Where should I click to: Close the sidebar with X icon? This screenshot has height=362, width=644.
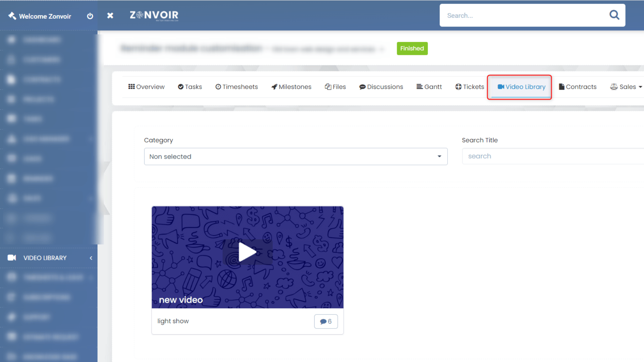(x=110, y=15)
